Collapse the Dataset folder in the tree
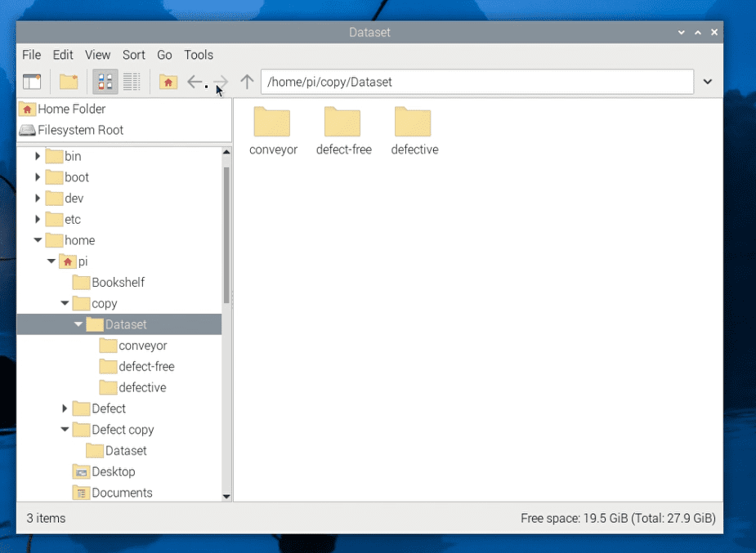 pyautogui.click(x=78, y=324)
